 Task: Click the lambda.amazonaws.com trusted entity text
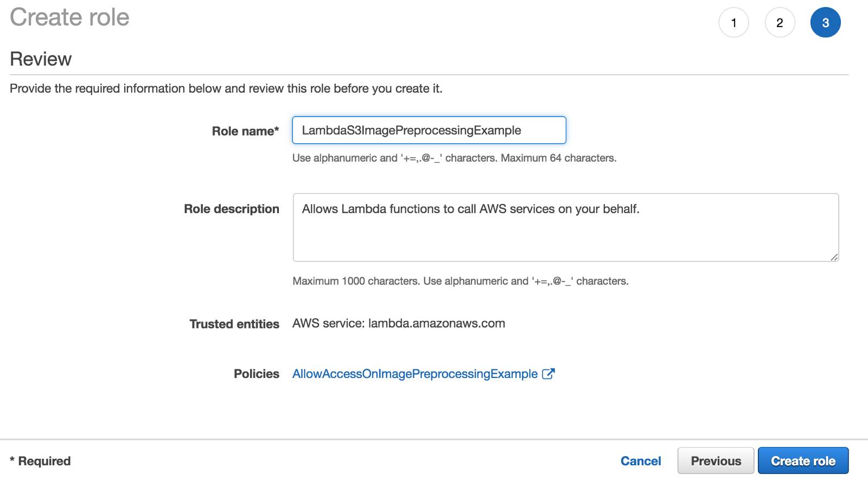(436, 323)
